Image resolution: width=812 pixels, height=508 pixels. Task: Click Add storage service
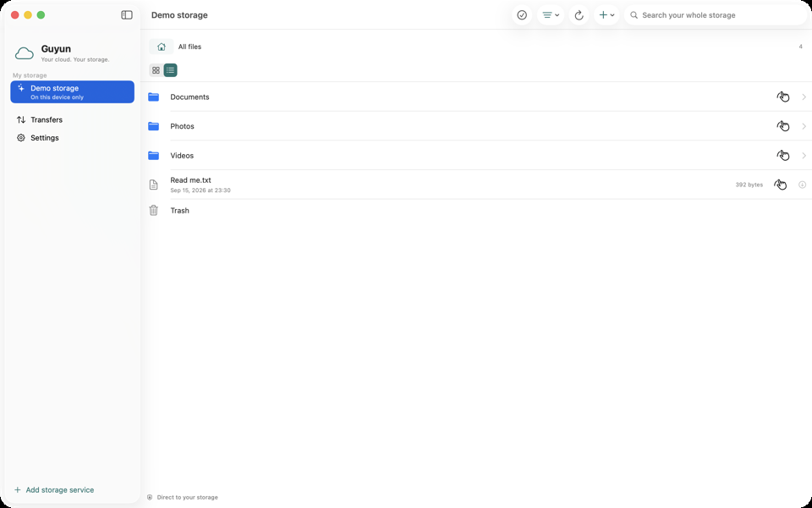tap(54, 490)
